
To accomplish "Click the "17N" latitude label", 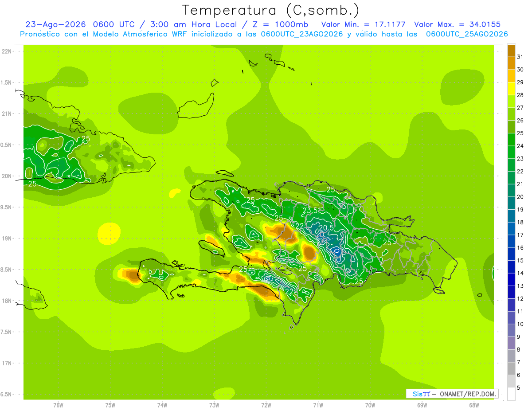I will 7,363.
